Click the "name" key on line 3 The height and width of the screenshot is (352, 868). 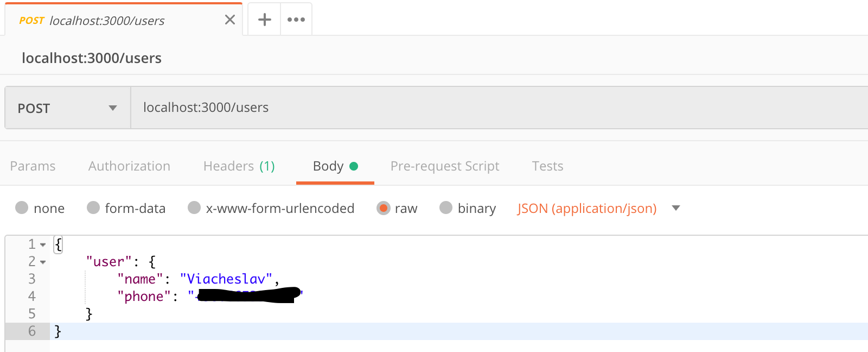[140, 279]
